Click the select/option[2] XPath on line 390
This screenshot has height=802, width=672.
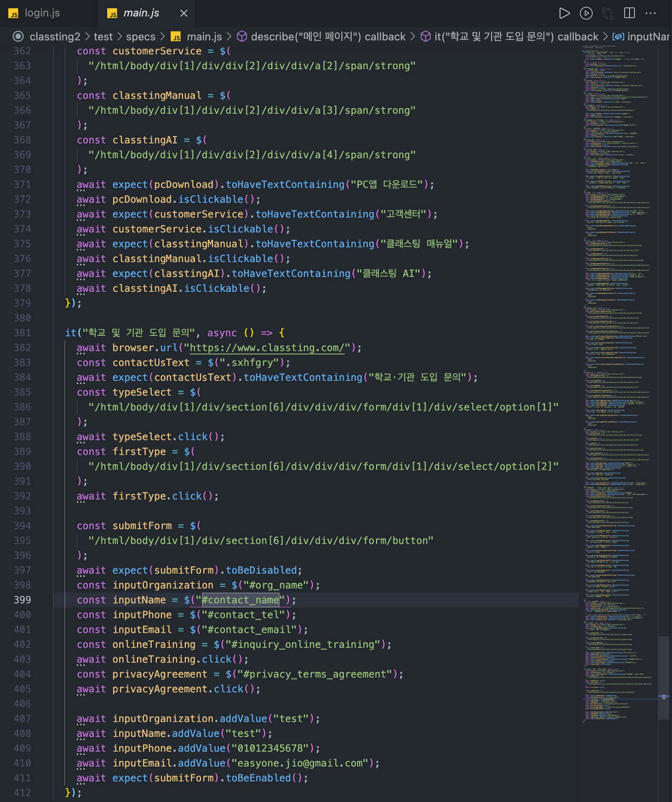coord(323,467)
